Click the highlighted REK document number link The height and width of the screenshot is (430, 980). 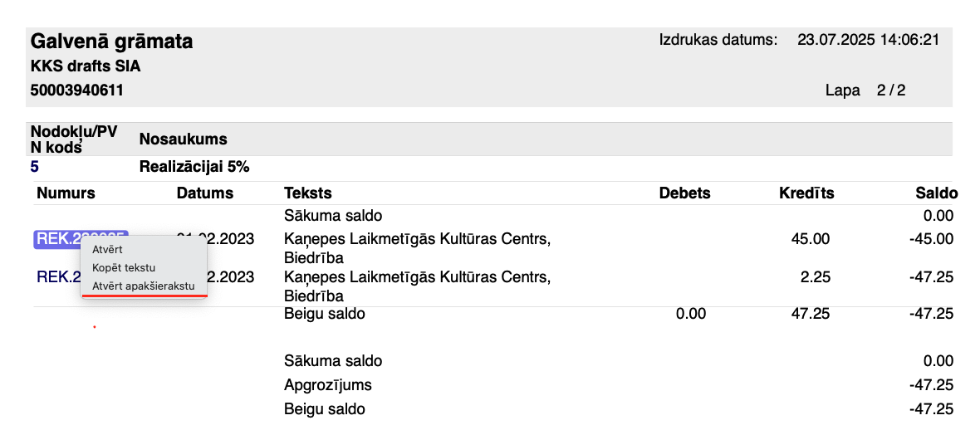click(56, 240)
